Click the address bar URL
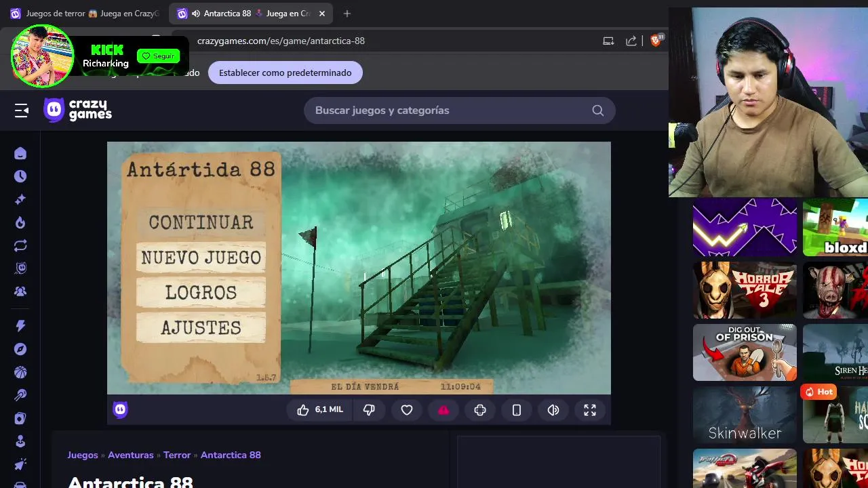 pos(281,41)
